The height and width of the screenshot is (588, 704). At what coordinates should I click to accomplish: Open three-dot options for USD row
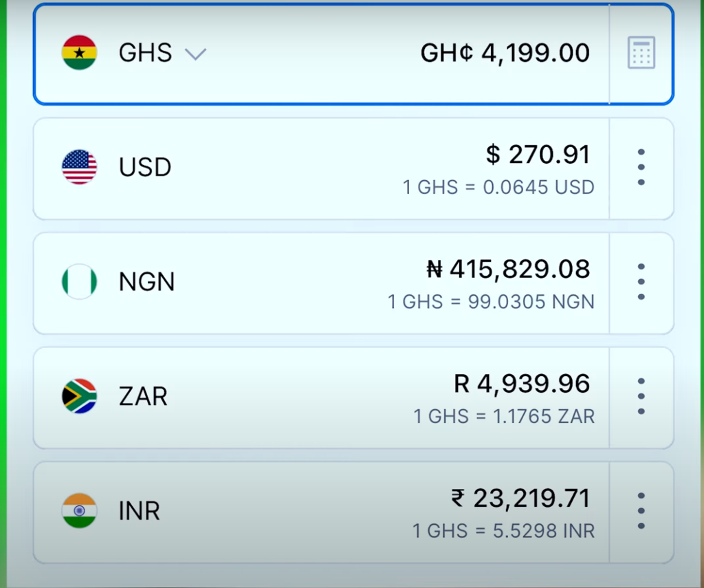tap(641, 167)
